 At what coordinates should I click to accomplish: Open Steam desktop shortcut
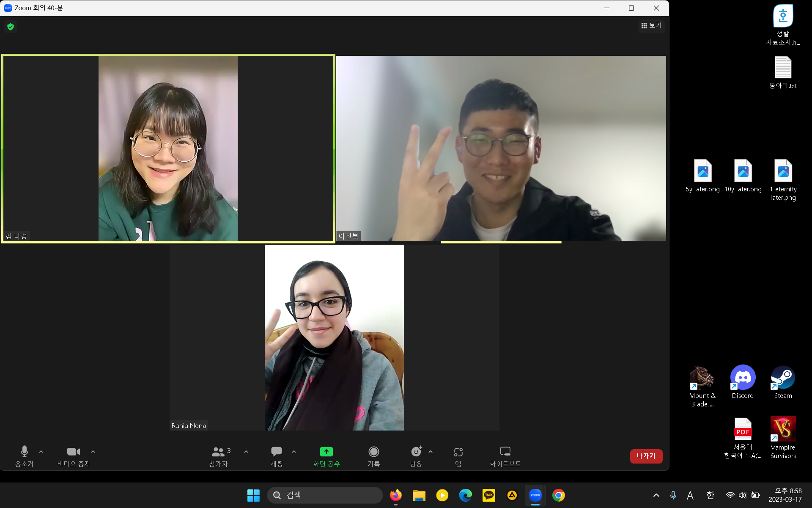click(x=783, y=382)
